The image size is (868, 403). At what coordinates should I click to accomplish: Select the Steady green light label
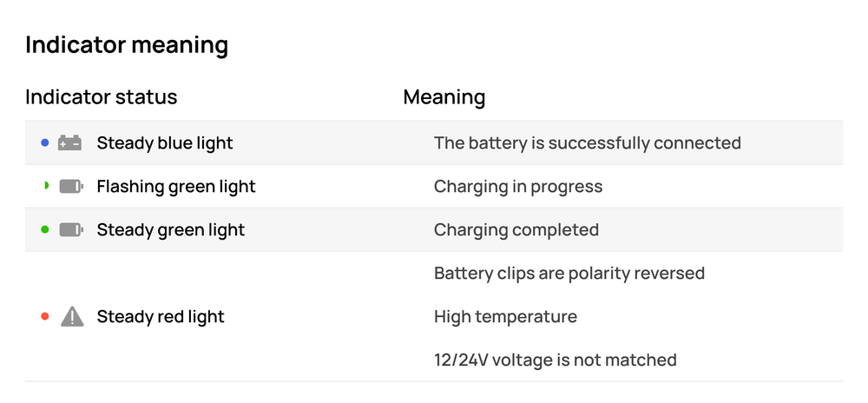(x=171, y=230)
